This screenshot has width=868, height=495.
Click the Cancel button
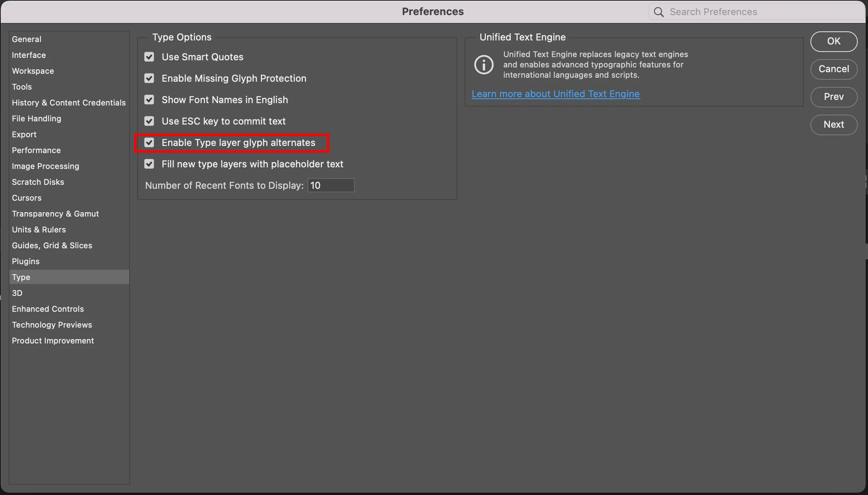pos(834,69)
